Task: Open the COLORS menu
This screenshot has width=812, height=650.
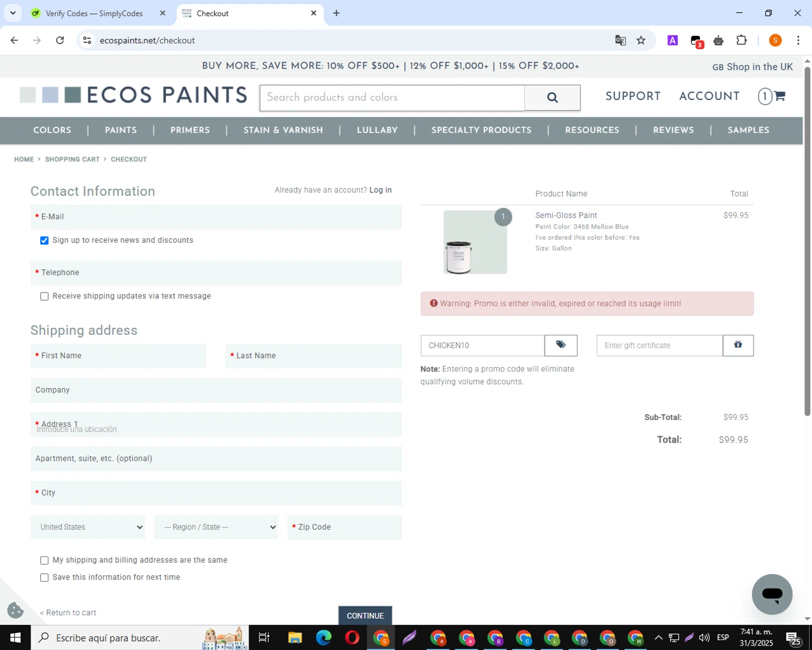Action: point(52,130)
